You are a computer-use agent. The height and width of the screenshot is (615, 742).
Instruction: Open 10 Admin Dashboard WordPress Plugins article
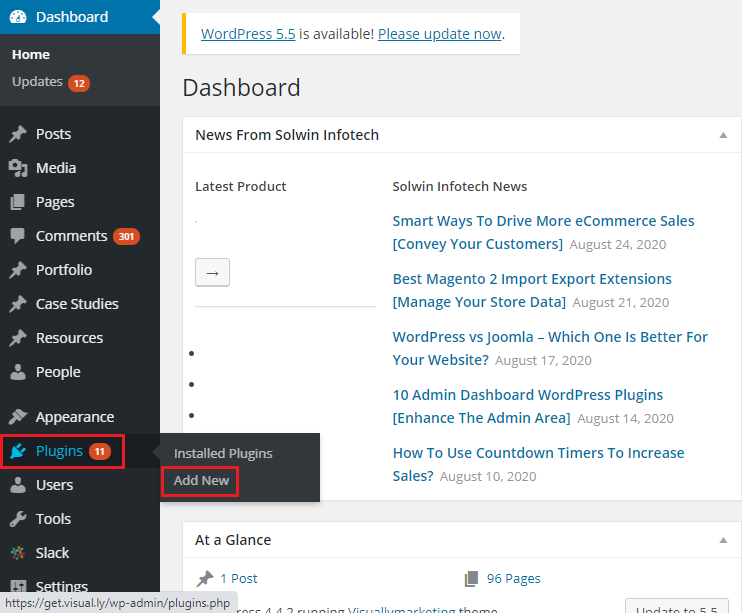coord(528,406)
